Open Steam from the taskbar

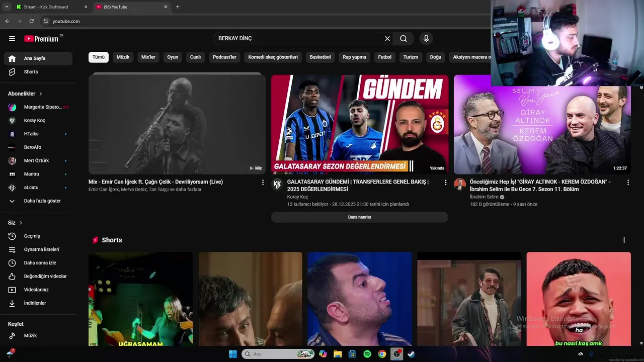pos(411,354)
